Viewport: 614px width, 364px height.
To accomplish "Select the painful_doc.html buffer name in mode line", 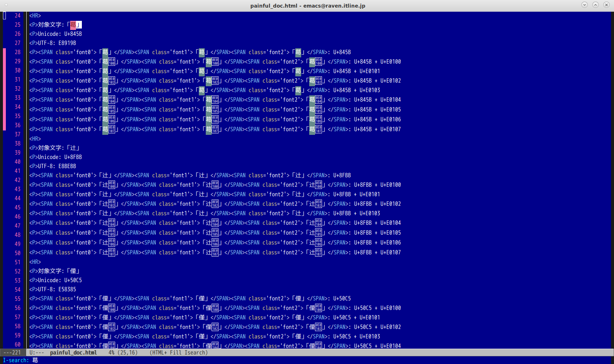I will coord(73,353).
